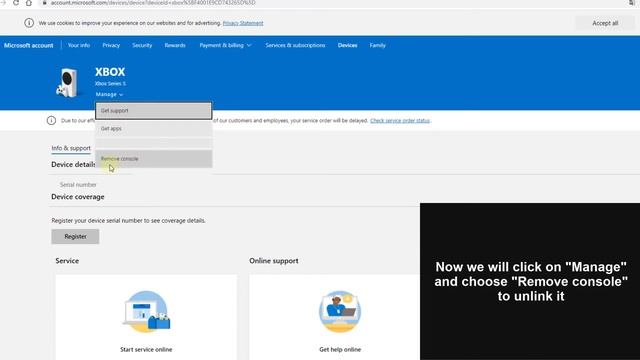Click the Register button
Viewport: 640px width, 360px height.
[x=75, y=236]
